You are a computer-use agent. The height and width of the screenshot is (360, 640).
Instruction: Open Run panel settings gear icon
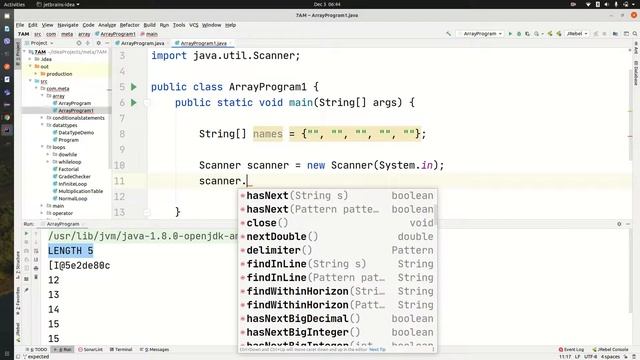(x=619, y=224)
